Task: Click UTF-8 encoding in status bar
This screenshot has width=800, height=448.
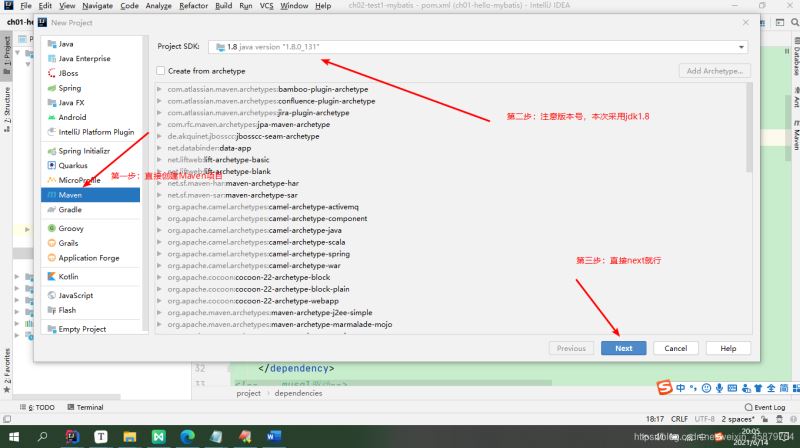Action: tap(704, 419)
